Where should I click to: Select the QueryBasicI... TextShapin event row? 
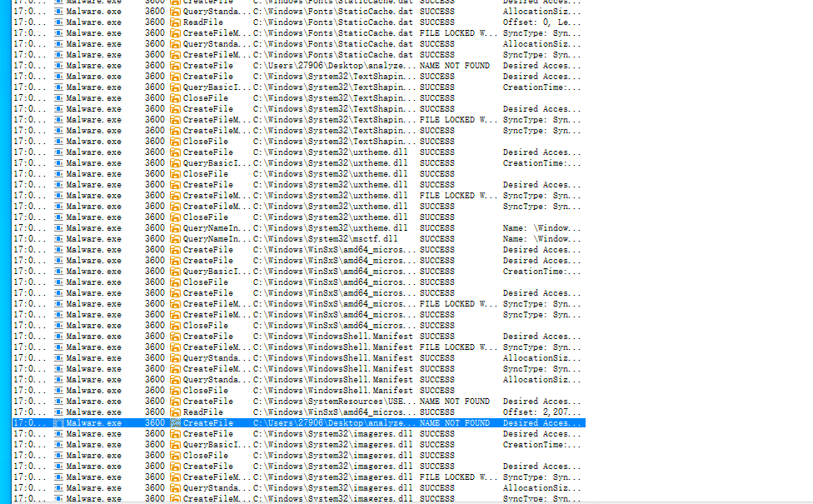299,87
